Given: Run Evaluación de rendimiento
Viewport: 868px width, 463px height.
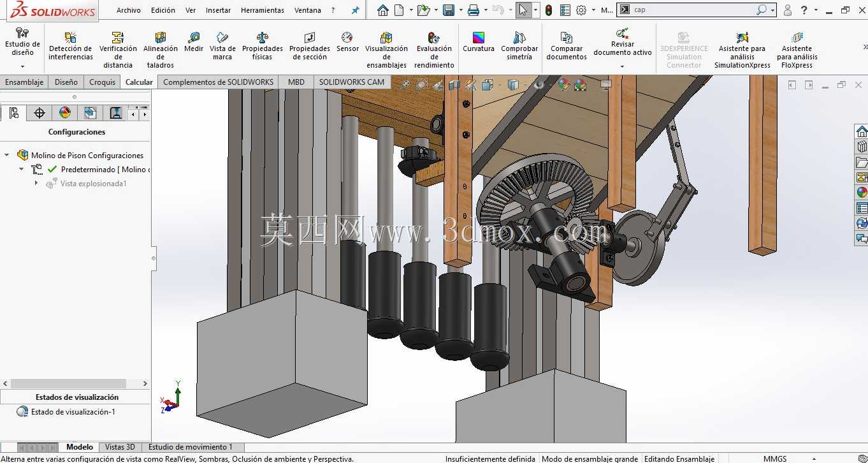Looking at the screenshot, I should pyautogui.click(x=434, y=50).
